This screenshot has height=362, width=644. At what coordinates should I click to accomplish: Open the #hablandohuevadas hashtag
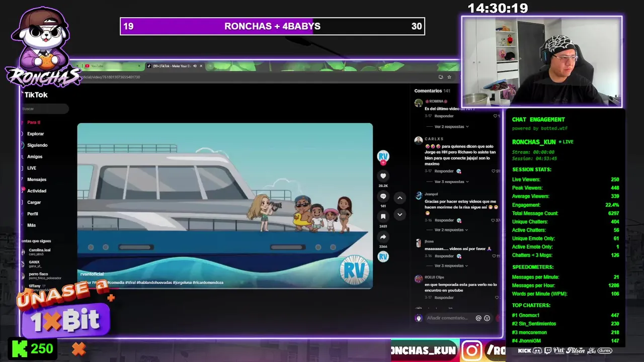(153, 283)
